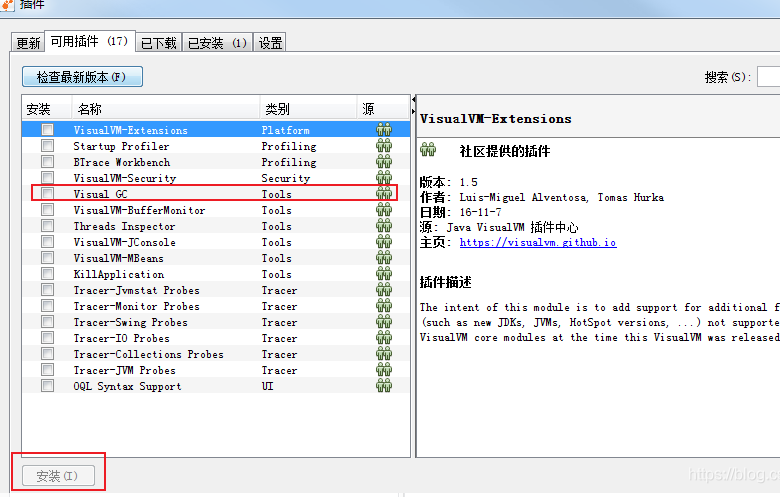780x497 pixels.
Task: Select the KillApplication plugin name
Action: pyautogui.click(x=118, y=274)
